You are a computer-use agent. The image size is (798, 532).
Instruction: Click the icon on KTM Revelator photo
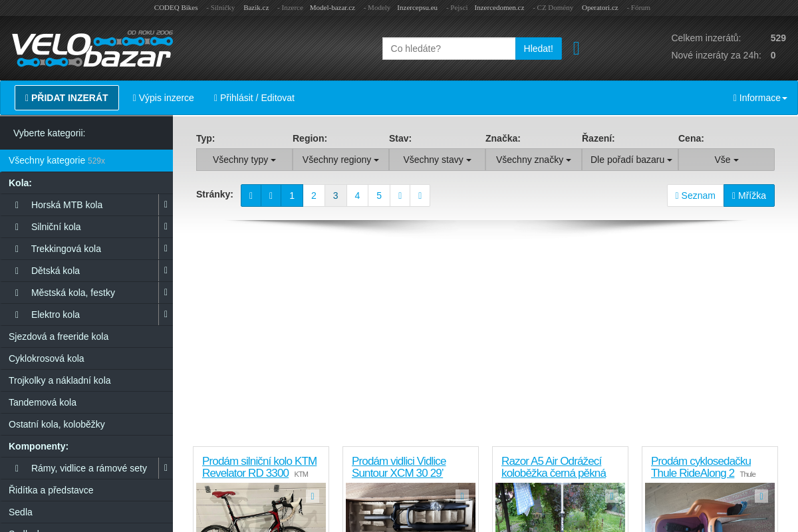click(x=313, y=496)
